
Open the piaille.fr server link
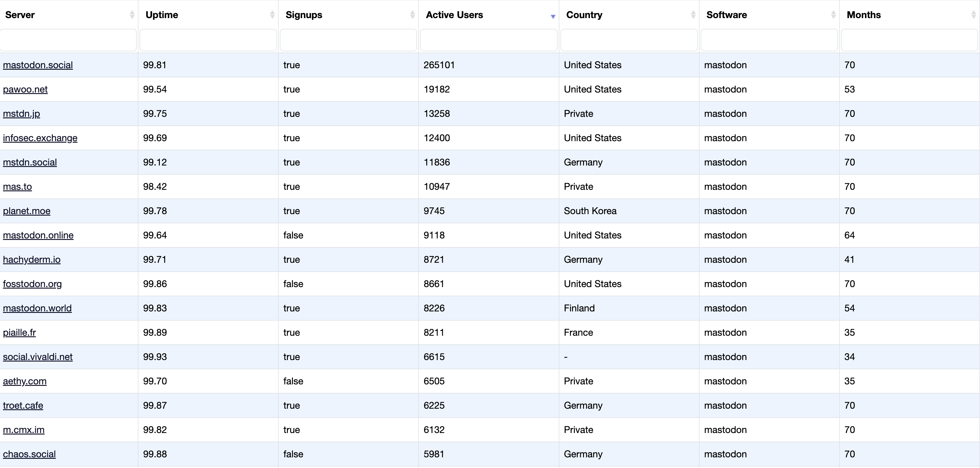(19, 332)
